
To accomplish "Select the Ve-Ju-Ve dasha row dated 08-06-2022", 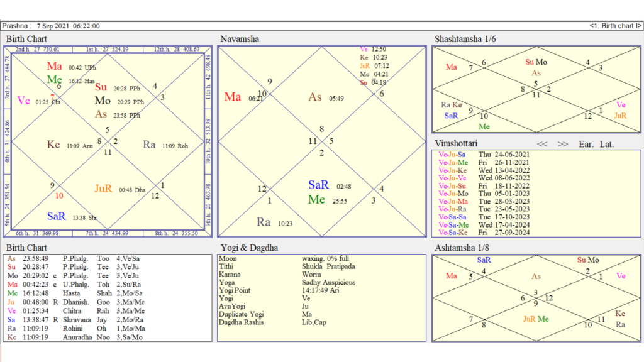I will pyautogui.click(x=484, y=178).
